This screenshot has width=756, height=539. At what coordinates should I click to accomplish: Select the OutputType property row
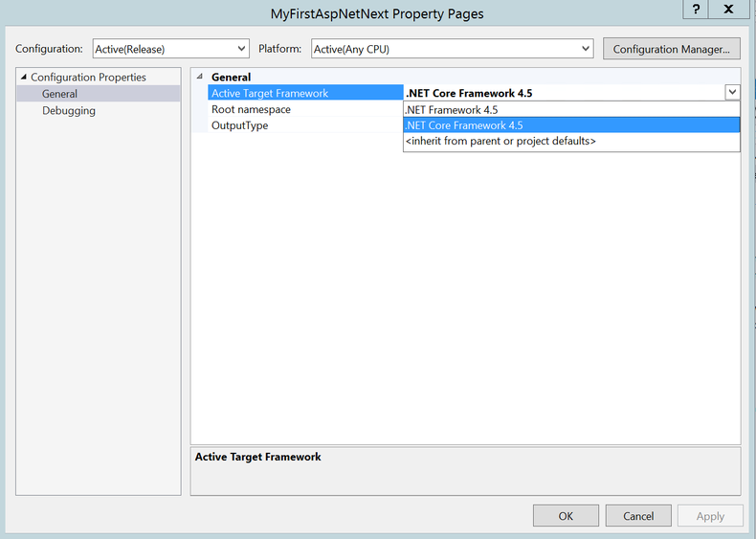point(305,125)
